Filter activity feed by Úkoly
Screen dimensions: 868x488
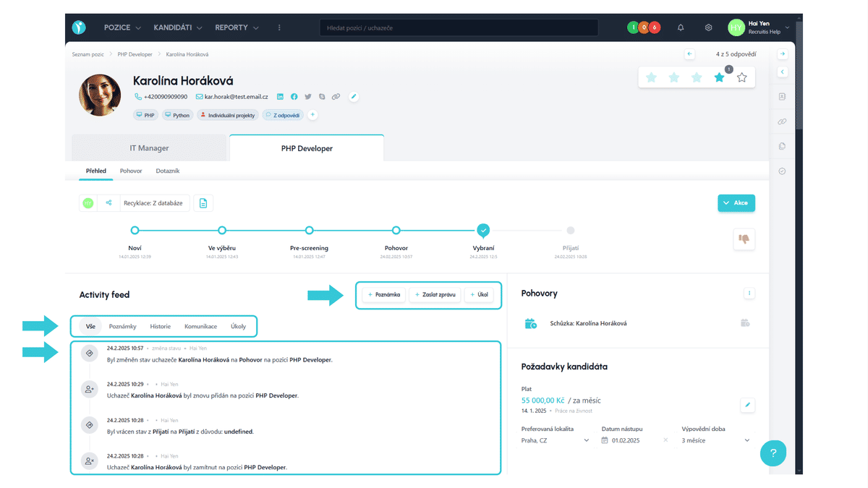[x=238, y=326]
